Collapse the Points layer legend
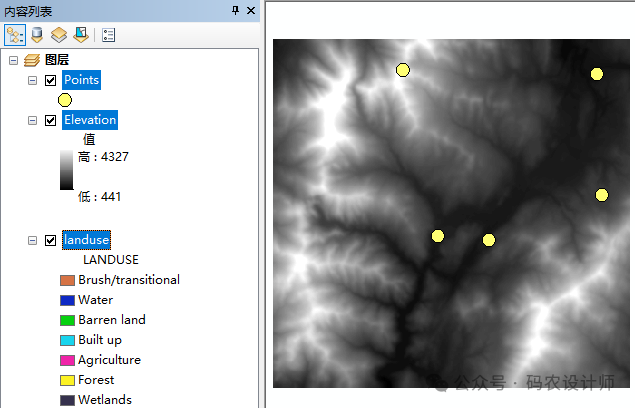The height and width of the screenshot is (408, 635). tap(33, 80)
